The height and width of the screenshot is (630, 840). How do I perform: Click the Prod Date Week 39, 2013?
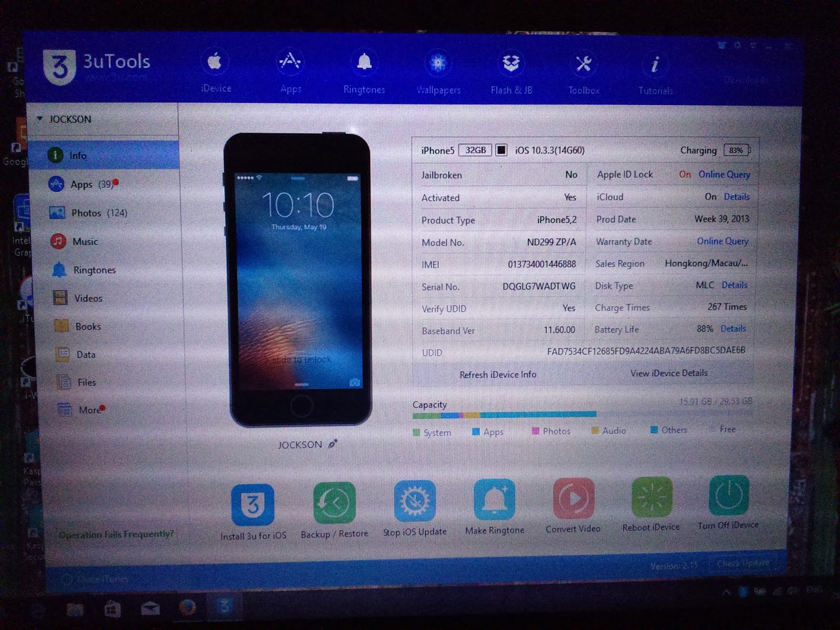[721, 219]
